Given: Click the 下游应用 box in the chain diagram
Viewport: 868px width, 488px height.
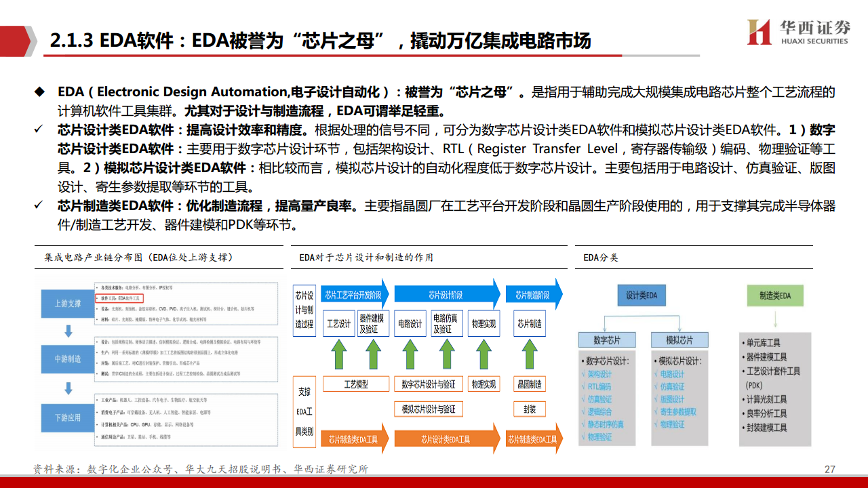Looking at the screenshot, I should 68,417.
